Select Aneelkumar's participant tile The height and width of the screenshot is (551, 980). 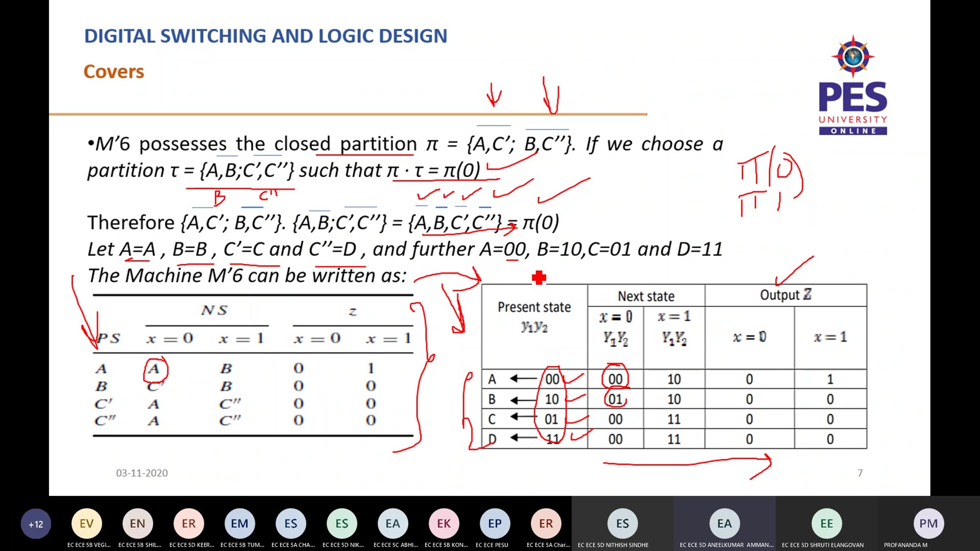724,524
